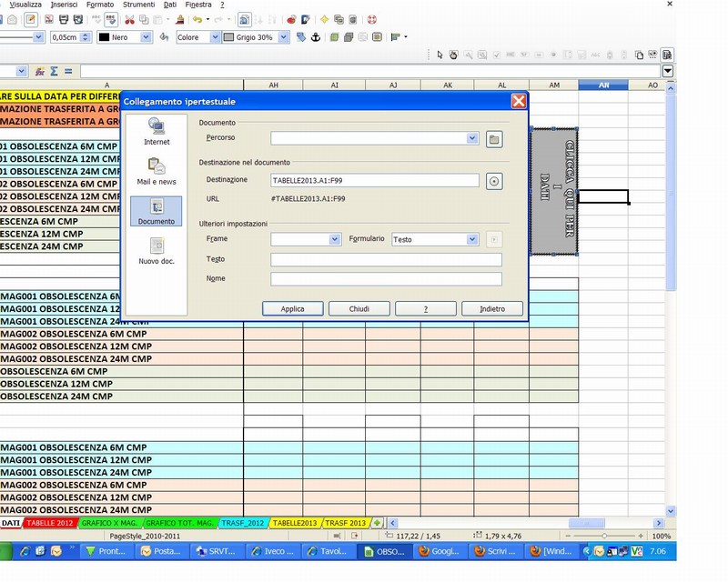The image size is (728, 582).
Task: Open the Strumenti menu
Action: (139, 5)
